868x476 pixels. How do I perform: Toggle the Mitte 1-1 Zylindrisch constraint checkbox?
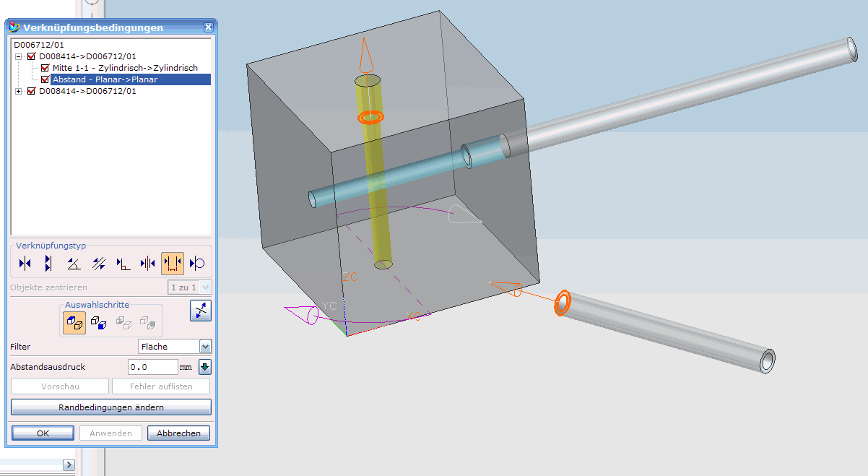(x=45, y=68)
